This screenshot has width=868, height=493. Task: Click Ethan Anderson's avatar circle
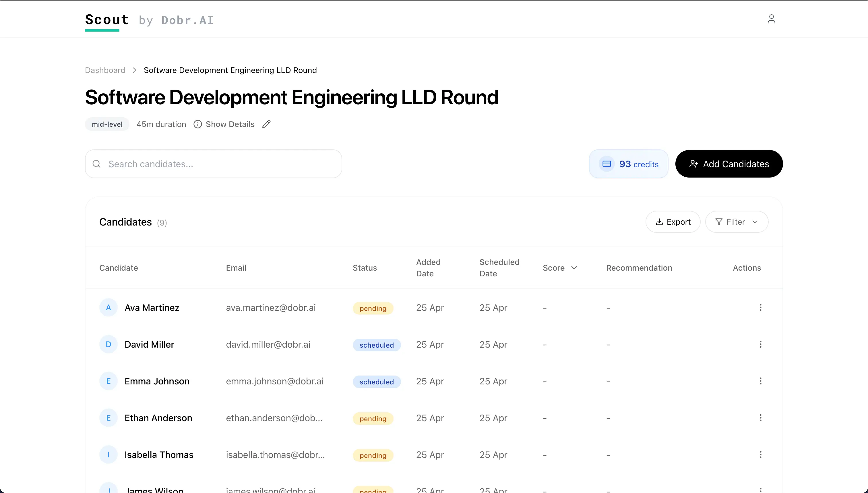[108, 418]
